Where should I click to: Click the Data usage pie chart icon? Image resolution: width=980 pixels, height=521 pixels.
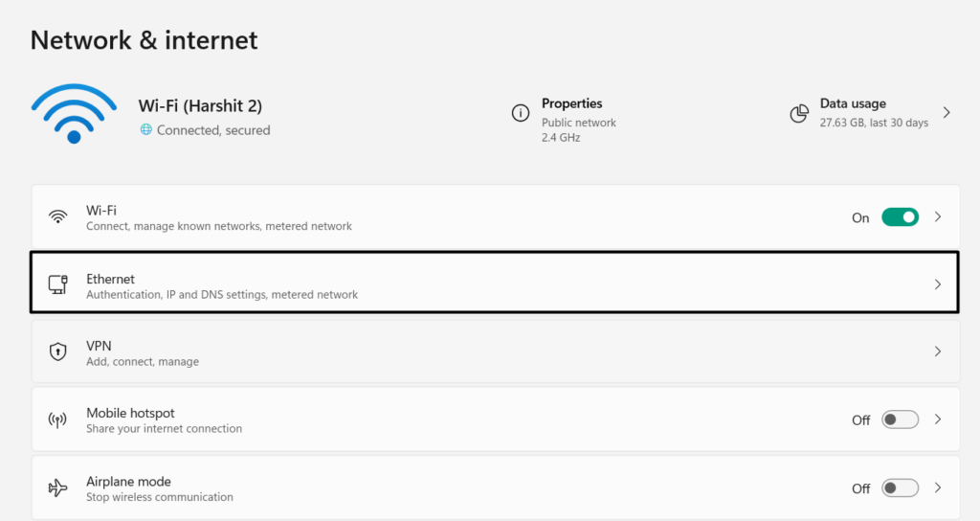(799, 113)
